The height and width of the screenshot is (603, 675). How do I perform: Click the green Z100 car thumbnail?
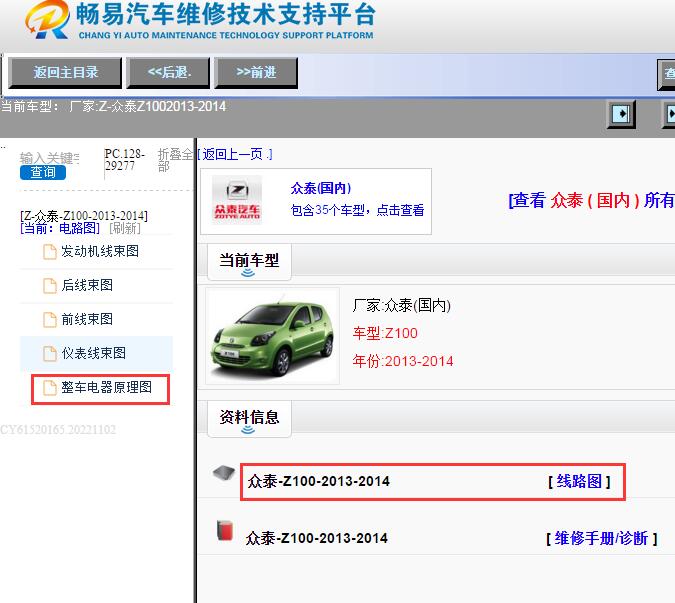(272, 336)
